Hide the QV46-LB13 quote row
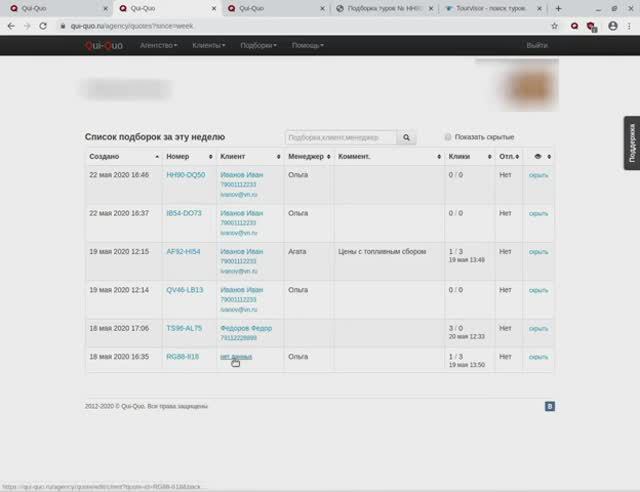This screenshot has height=492, width=640. tap(538, 290)
